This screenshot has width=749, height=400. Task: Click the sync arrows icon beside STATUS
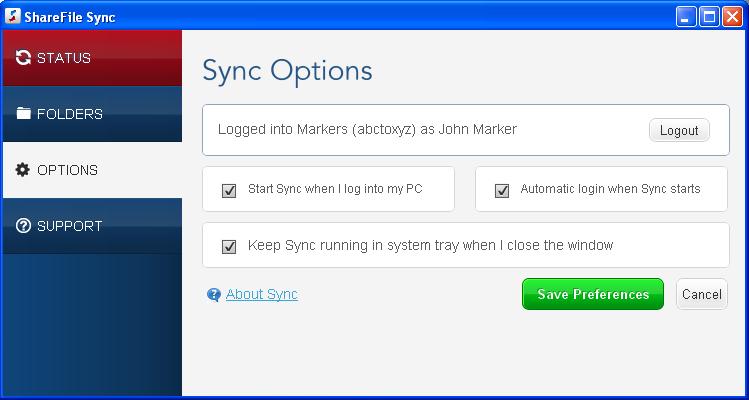pos(23,58)
